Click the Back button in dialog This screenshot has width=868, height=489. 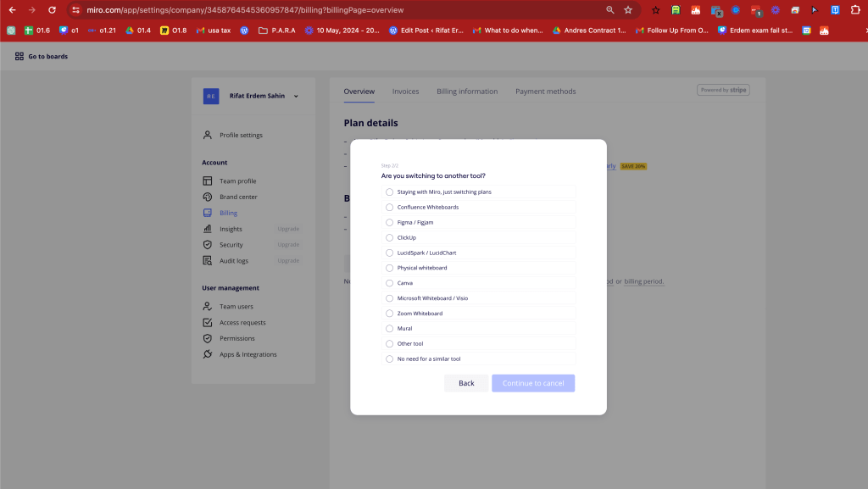tap(466, 383)
